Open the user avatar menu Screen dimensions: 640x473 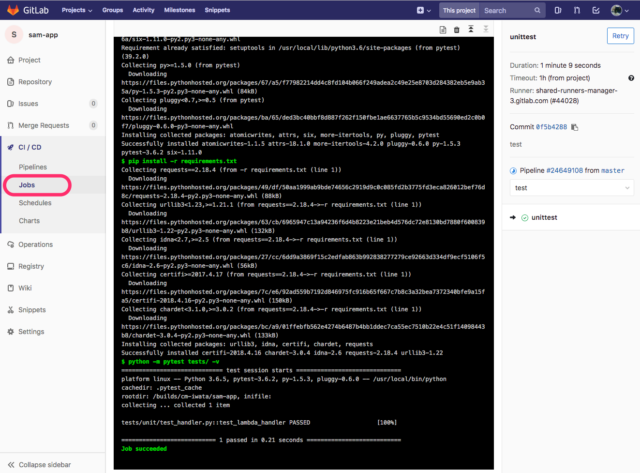click(620, 11)
